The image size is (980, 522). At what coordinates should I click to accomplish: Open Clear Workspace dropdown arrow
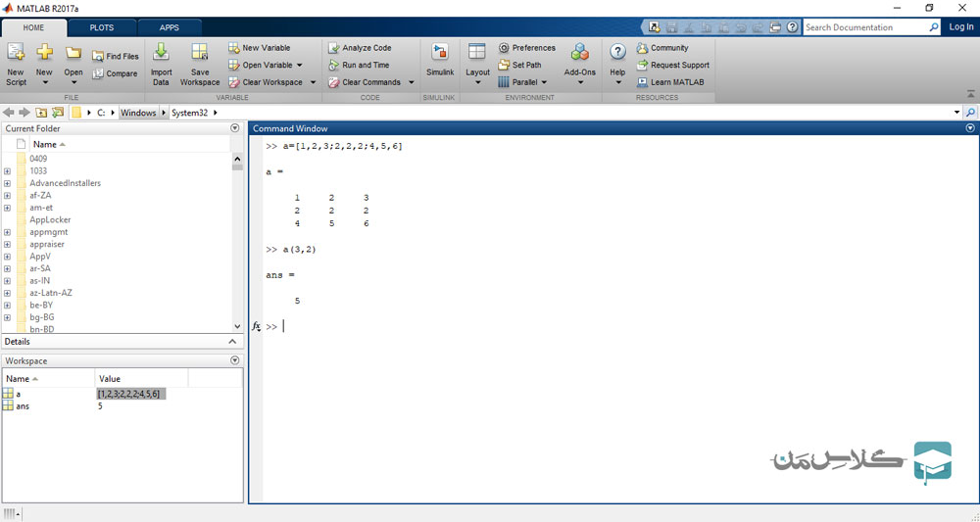314,82
